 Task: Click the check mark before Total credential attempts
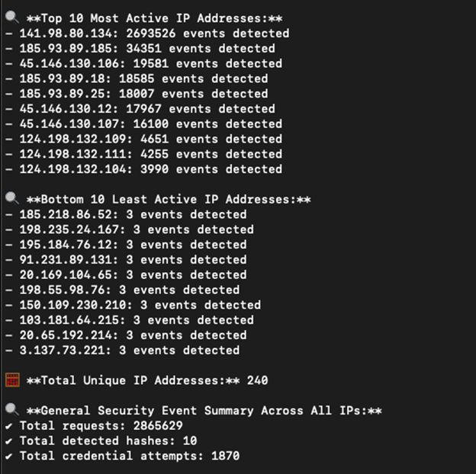pyautogui.click(x=8, y=456)
